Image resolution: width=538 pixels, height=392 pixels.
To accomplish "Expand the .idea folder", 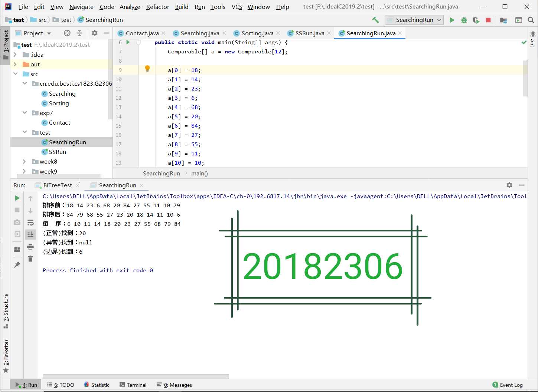I will [15, 55].
